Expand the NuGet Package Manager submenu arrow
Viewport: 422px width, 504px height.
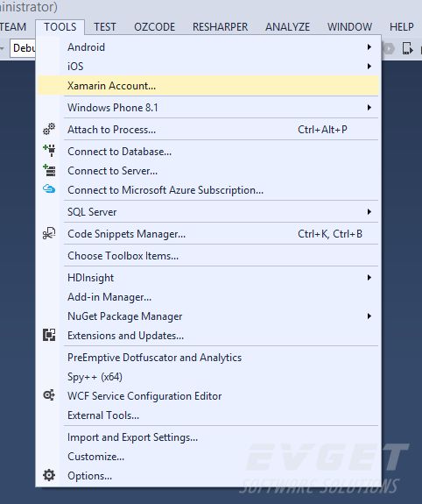(x=369, y=316)
